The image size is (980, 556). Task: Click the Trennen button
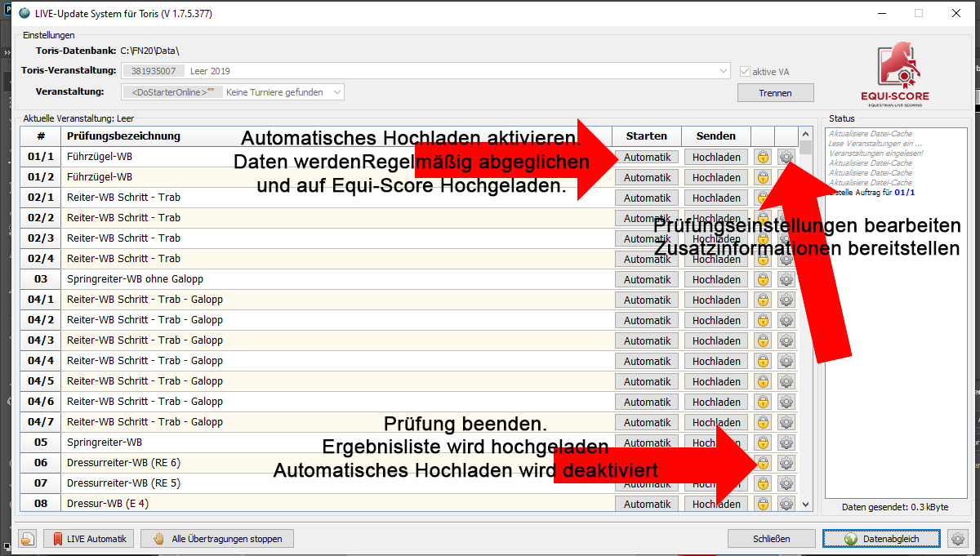pos(775,93)
